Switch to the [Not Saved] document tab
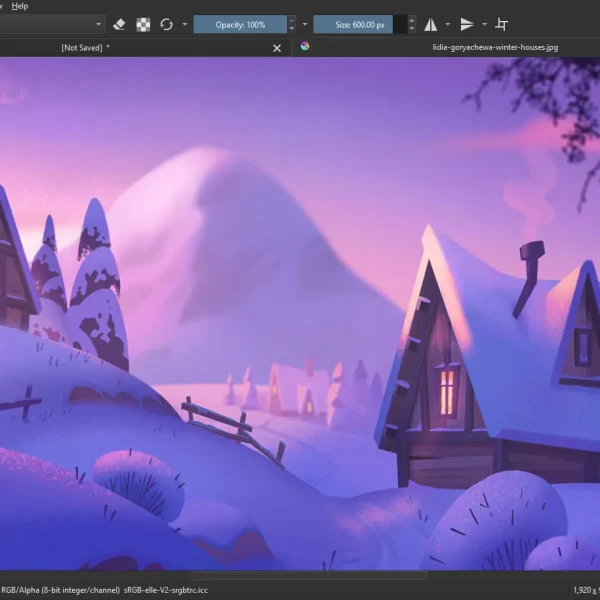Screen dimensions: 600x600 85,47
